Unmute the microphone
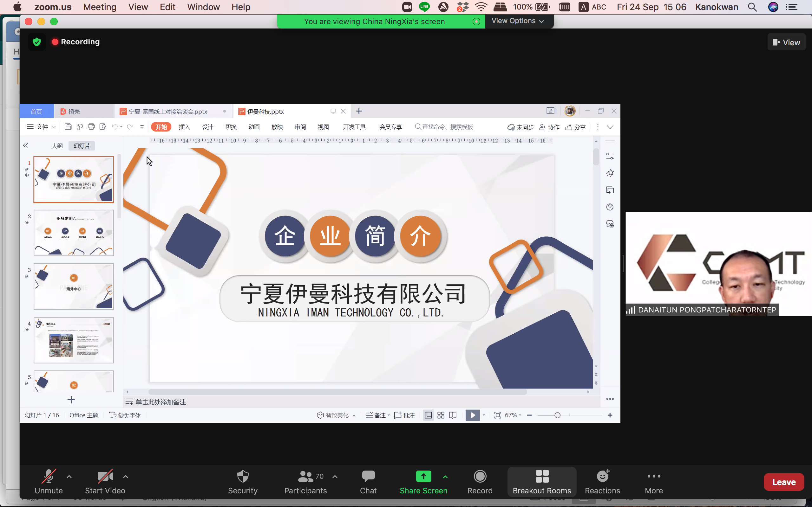The width and height of the screenshot is (812, 507). (x=49, y=477)
